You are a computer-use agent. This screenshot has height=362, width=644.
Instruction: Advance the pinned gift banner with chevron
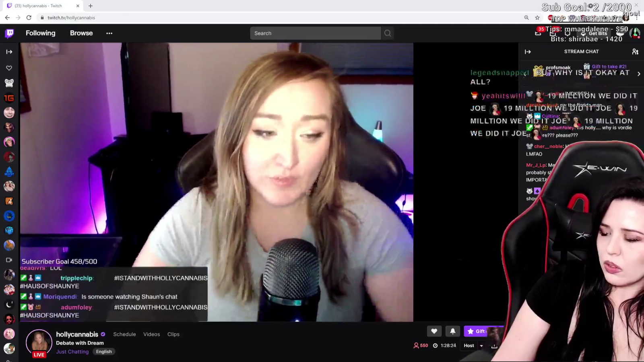pyautogui.click(x=639, y=74)
